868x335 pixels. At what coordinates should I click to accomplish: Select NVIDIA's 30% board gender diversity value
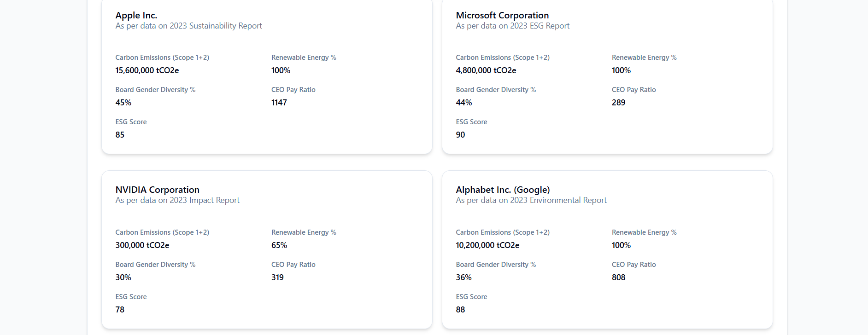123,277
